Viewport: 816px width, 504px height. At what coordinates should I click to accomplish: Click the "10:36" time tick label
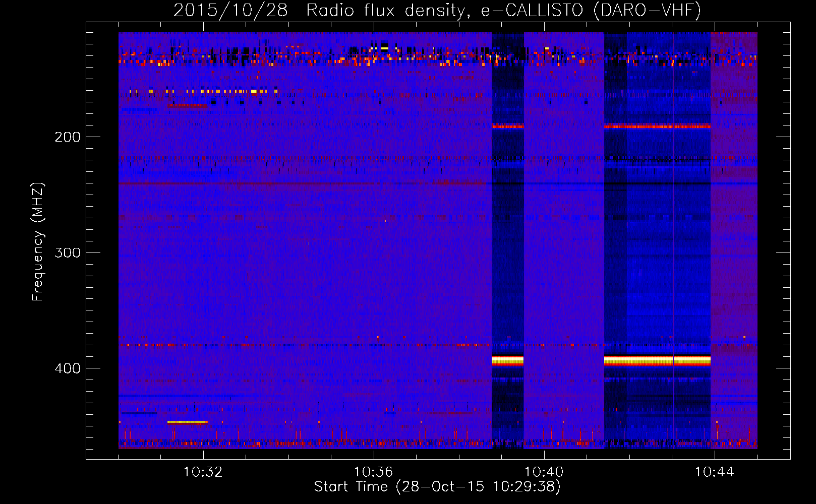tap(374, 472)
